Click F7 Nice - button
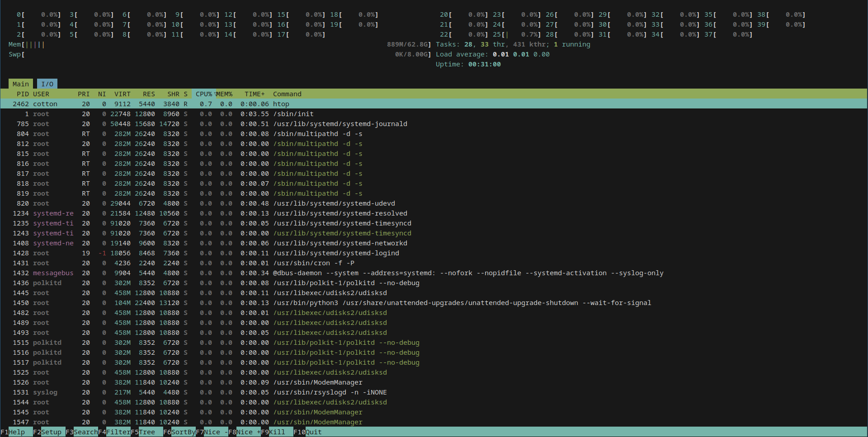868x437 pixels. [215, 432]
